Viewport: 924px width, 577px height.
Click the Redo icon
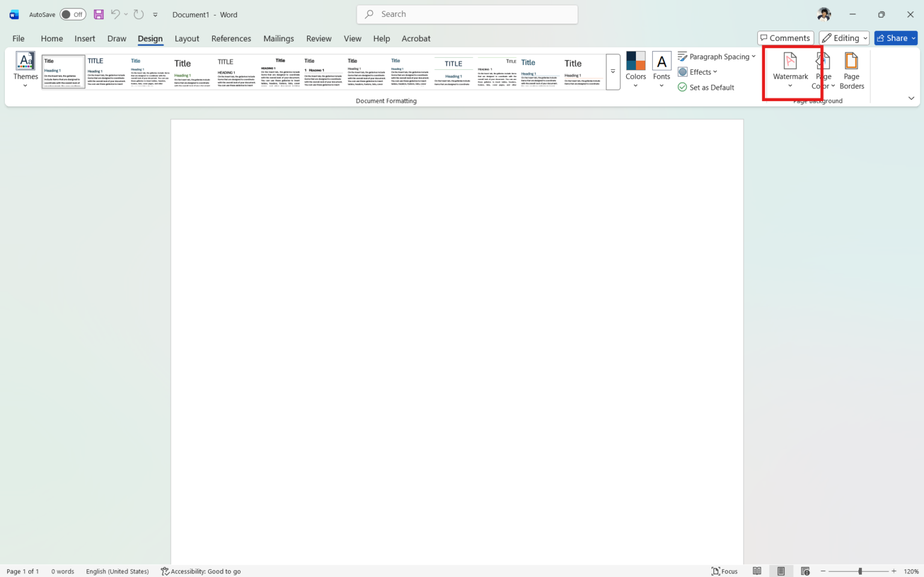[x=138, y=14]
